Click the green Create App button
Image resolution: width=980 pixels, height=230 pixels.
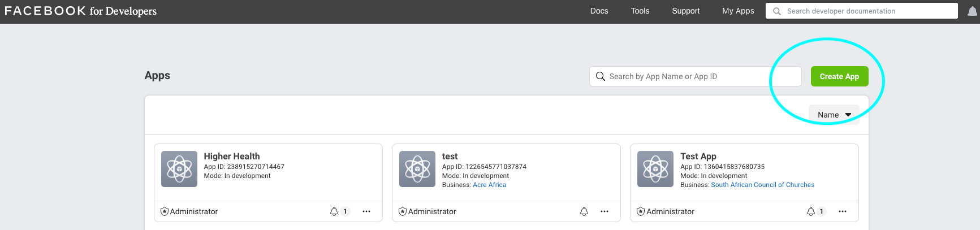839,76
